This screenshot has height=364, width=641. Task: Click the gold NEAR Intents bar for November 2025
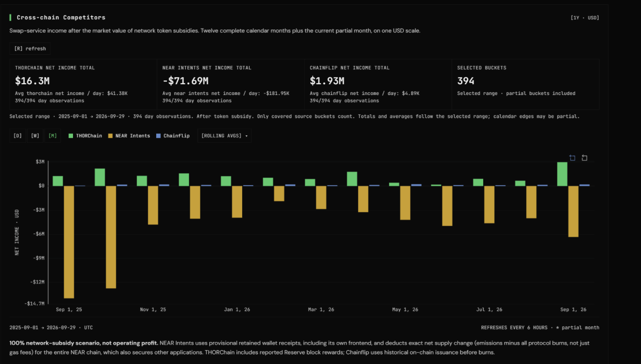tap(153, 205)
